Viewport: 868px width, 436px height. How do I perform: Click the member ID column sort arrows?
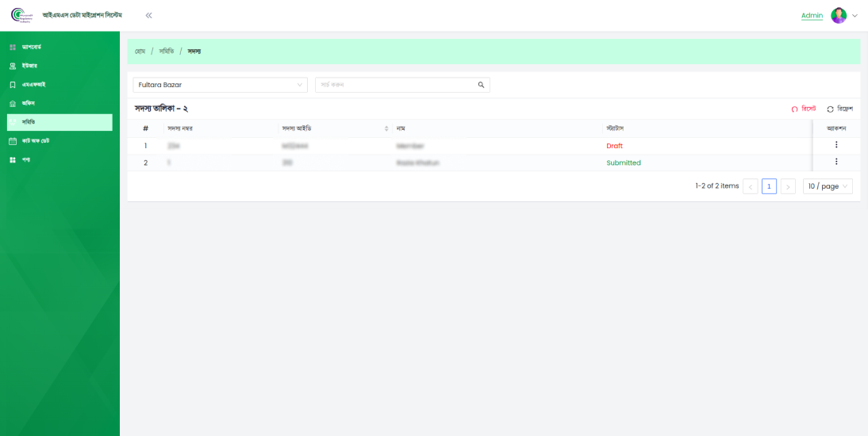click(386, 128)
